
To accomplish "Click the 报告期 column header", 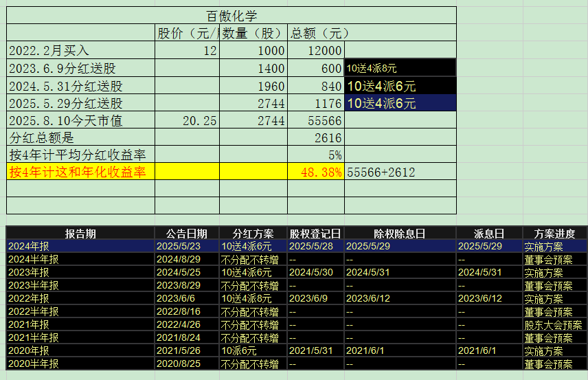I will 80,234.
